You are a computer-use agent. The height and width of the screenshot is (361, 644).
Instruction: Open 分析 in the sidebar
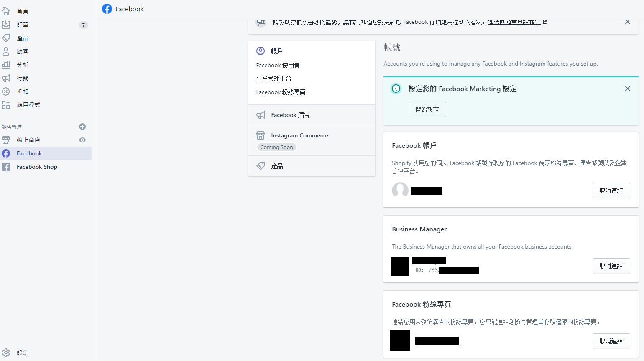tap(23, 65)
